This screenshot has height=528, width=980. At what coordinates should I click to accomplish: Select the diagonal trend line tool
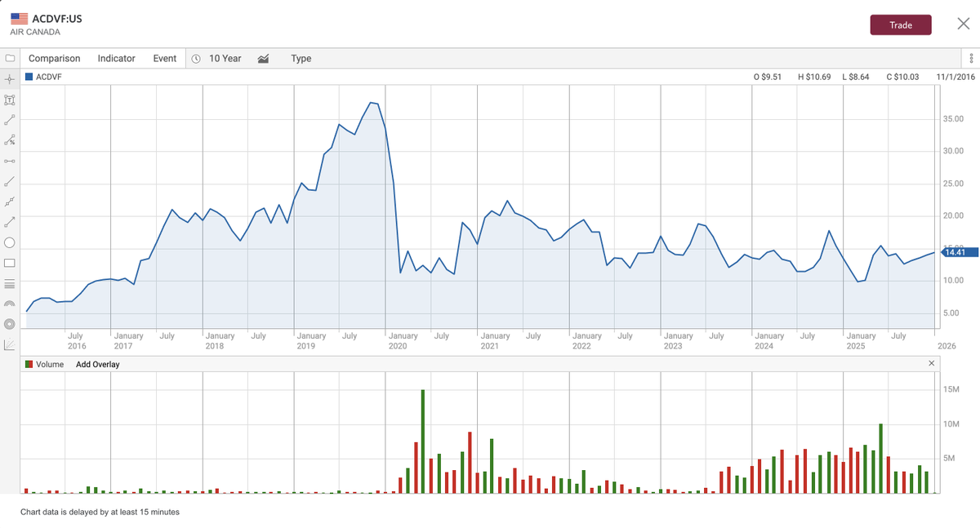coord(10,181)
